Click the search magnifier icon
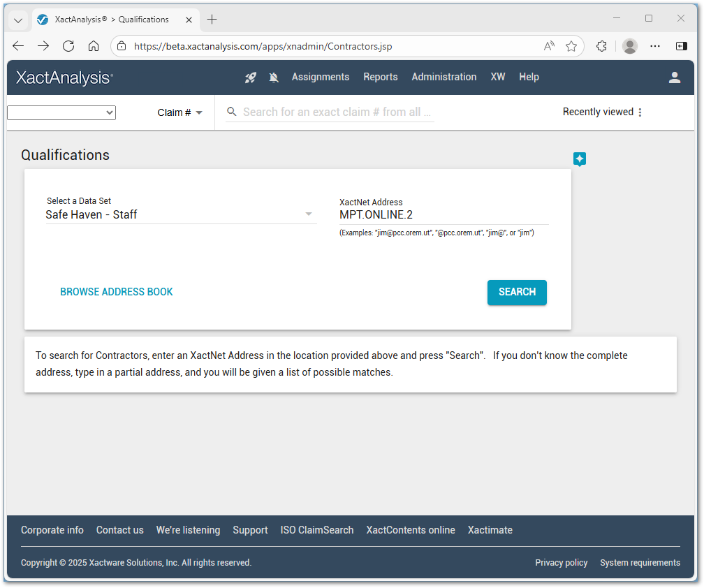This screenshot has height=588, width=704. coord(233,112)
